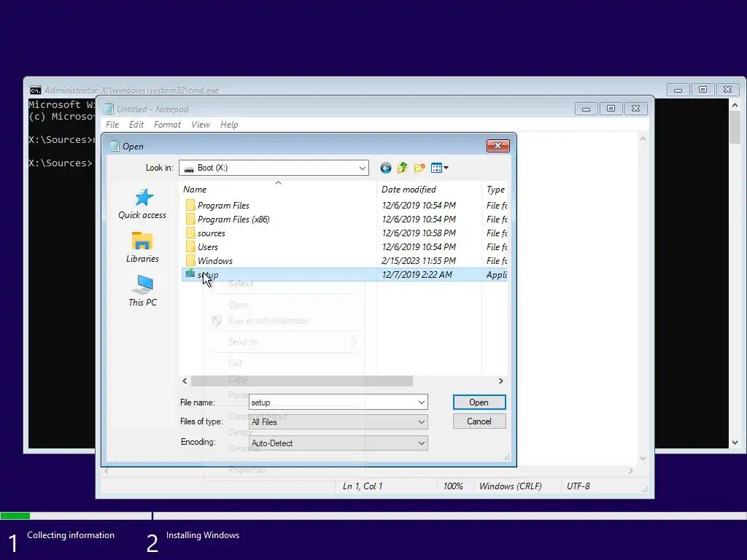Screen dimensions: 747x560
Task: Click the 100% zoom status bar entry
Action: [x=453, y=486]
